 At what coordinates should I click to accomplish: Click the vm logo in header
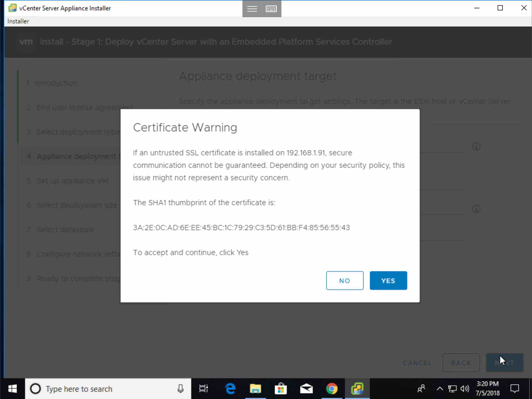[26, 42]
